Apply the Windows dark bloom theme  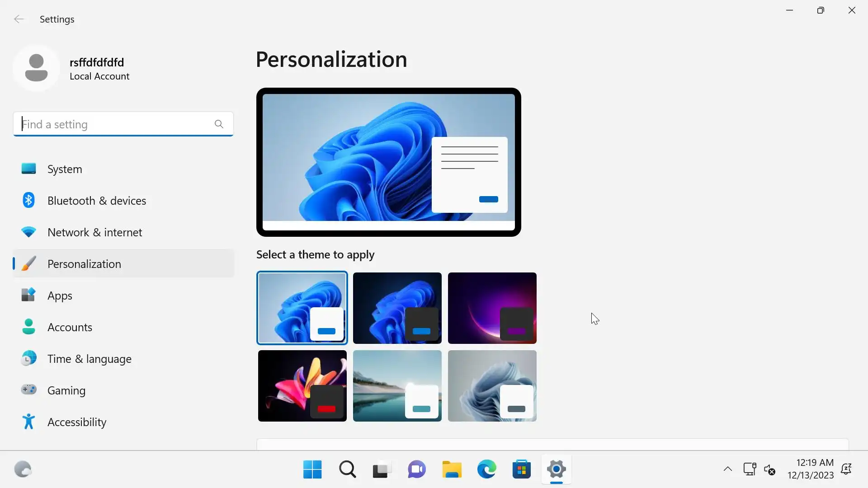(397, 308)
